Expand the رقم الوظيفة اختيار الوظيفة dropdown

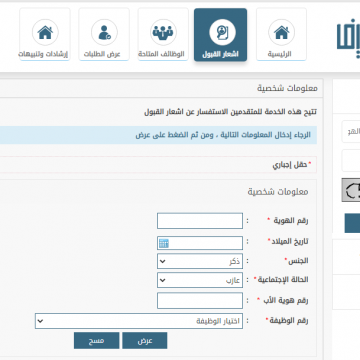pos(139,321)
